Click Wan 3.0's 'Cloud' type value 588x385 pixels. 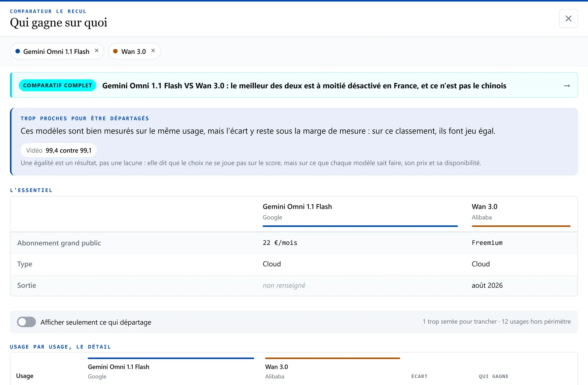coord(481,264)
